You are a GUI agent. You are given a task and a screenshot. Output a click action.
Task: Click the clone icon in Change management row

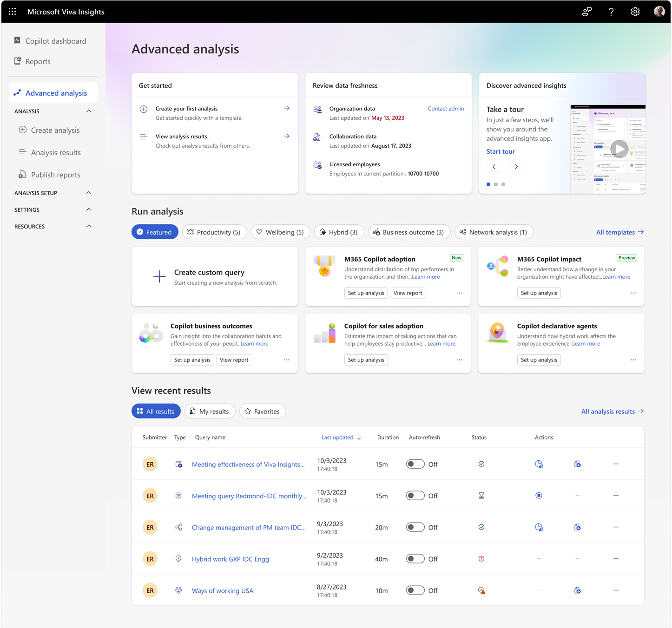tap(578, 527)
